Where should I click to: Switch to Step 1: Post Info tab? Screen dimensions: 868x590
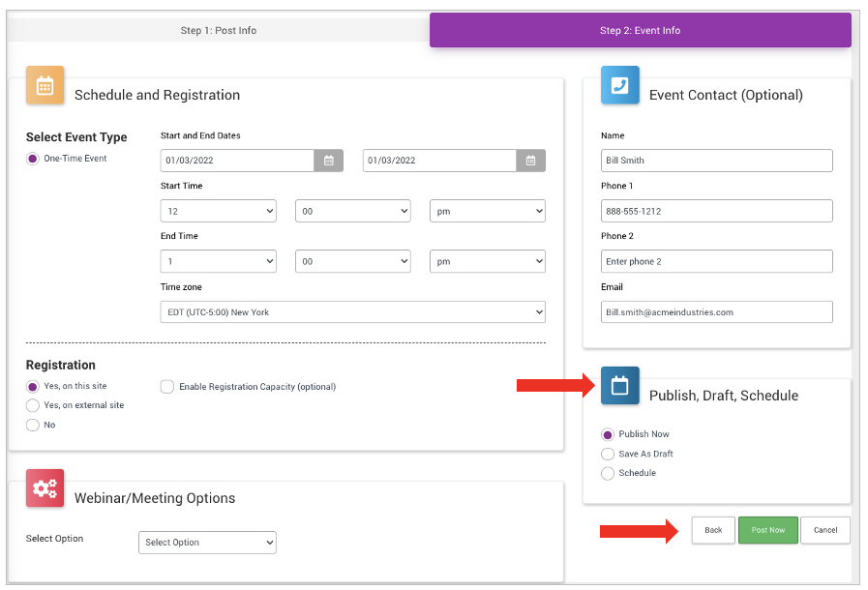point(219,30)
